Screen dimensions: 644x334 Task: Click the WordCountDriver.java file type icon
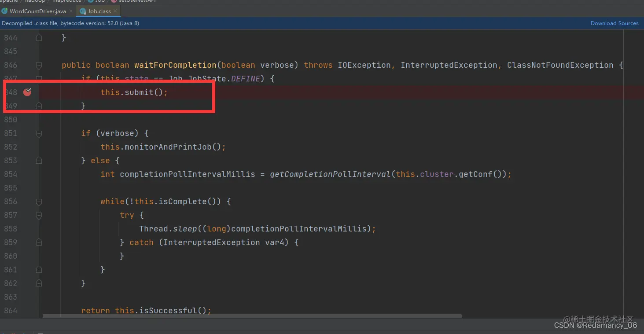point(5,11)
